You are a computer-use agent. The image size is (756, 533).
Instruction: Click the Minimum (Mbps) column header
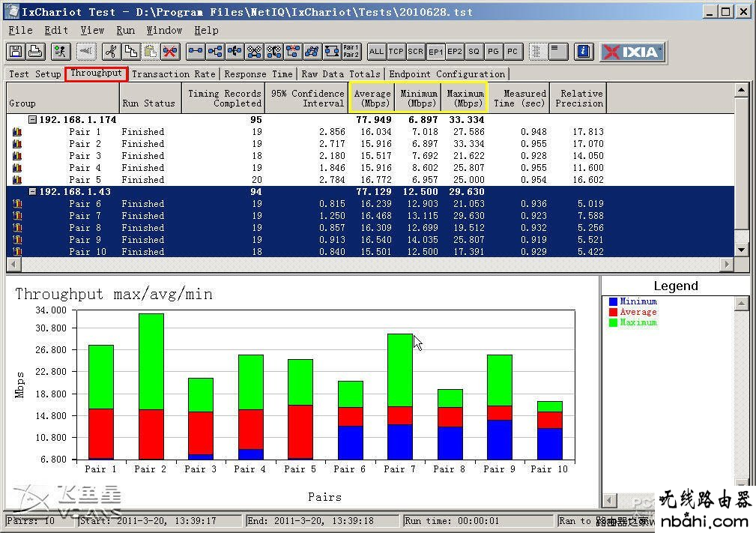419,98
